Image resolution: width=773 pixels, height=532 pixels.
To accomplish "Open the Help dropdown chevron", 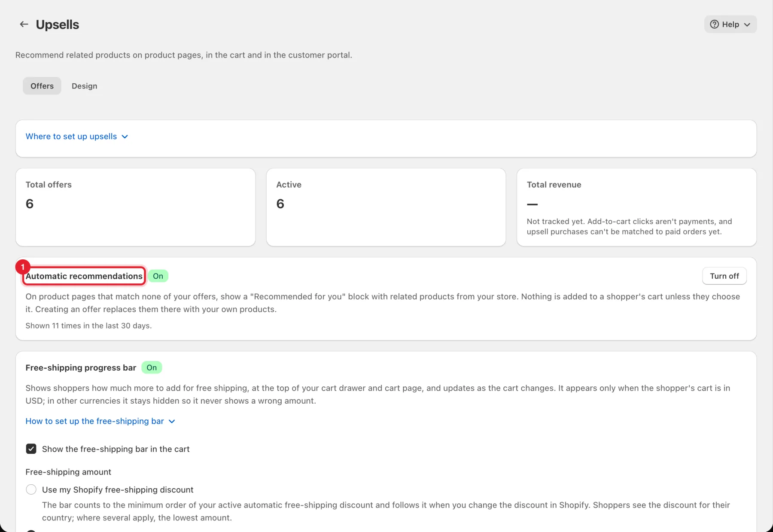I will [x=747, y=24].
